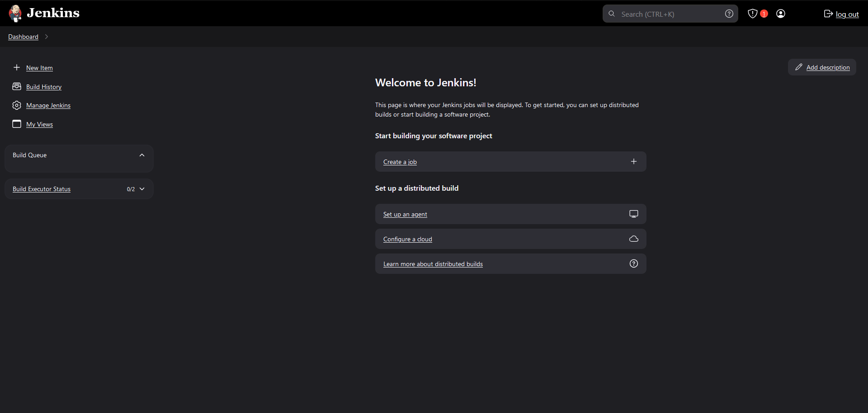Click the red notification badge showing 1
Screen dimensions: 868x413
point(764,14)
